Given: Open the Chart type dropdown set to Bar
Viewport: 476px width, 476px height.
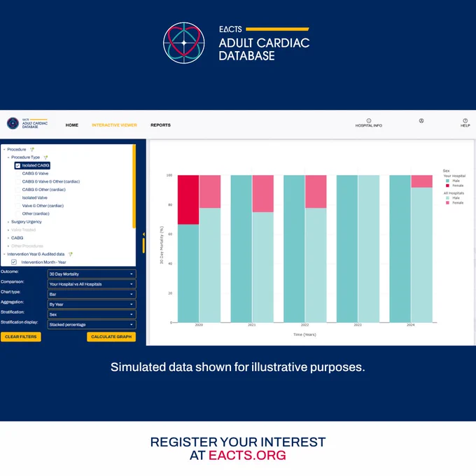Looking at the screenshot, I should coord(92,294).
